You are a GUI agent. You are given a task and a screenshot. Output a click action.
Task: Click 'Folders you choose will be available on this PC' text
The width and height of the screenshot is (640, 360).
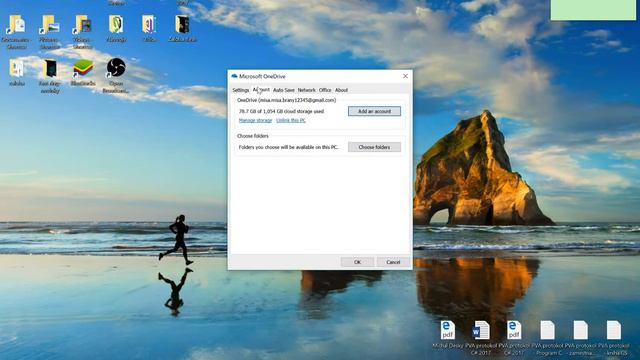point(288,147)
